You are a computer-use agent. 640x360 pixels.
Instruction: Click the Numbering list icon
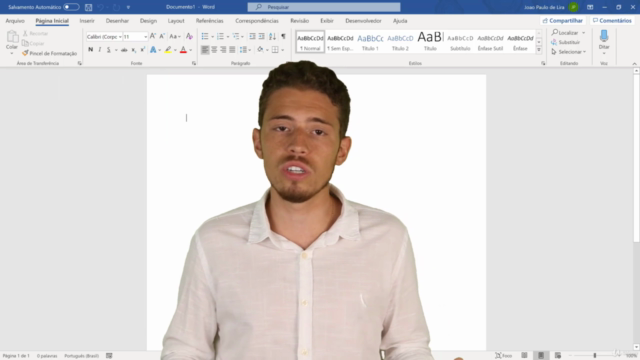220,37
